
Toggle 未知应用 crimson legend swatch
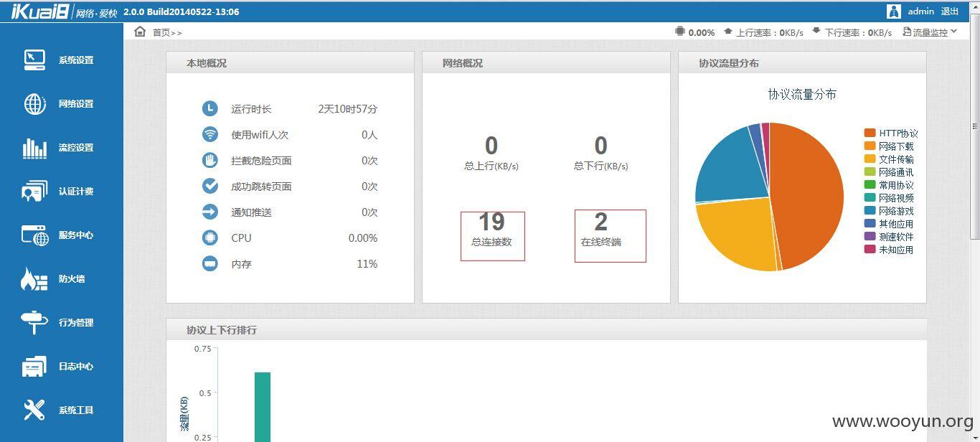[x=870, y=250]
